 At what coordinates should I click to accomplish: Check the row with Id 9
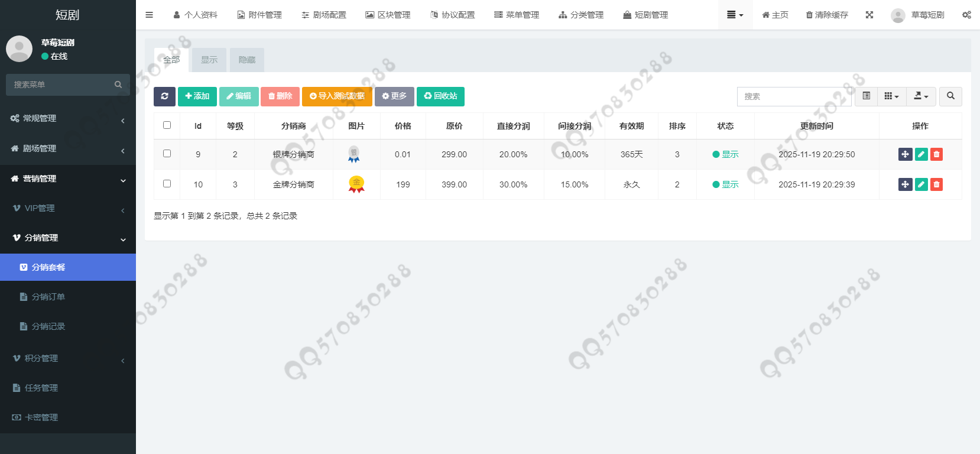click(x=167, y=154)
